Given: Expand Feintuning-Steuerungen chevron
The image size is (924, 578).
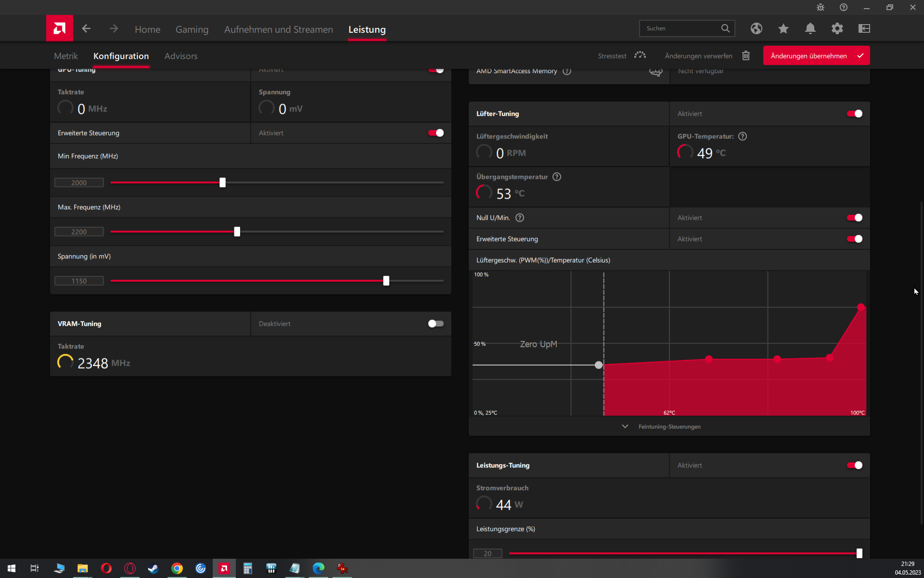Looking at the screenshot, I should (x=625, y=426).
